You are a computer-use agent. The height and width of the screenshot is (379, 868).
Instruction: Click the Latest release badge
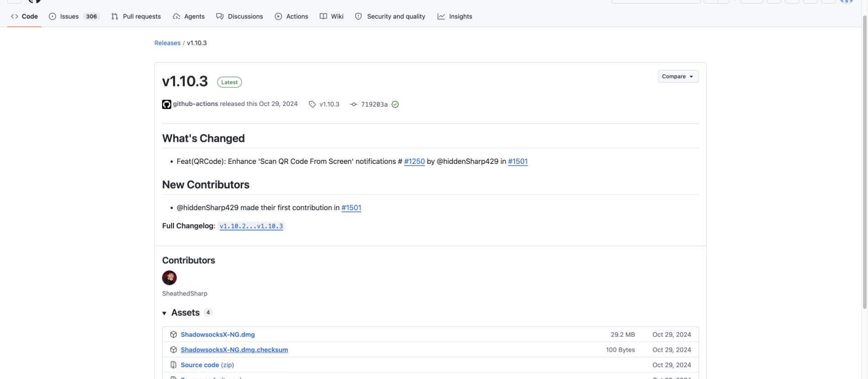tap(229, 82)
